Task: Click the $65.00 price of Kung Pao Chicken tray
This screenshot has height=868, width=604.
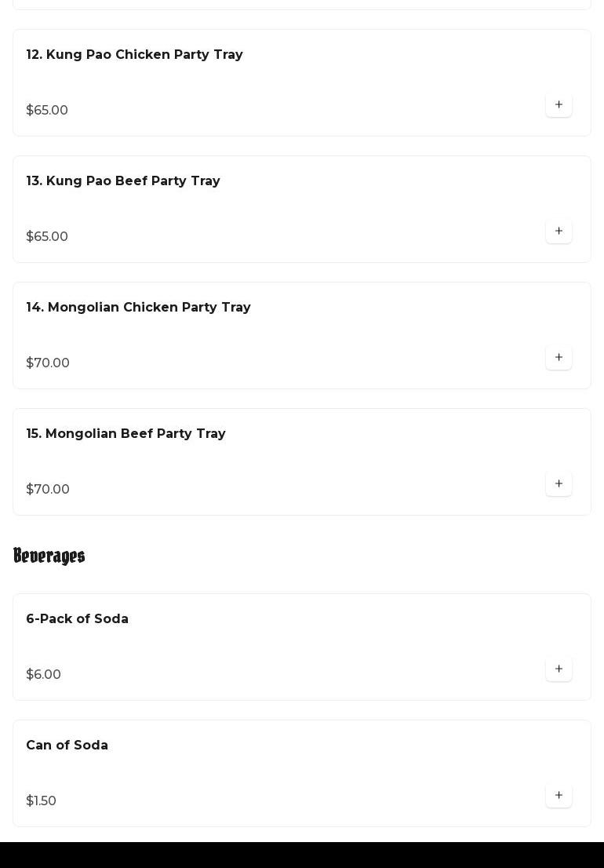Action: pyautogui.click(x=47, y=111)
